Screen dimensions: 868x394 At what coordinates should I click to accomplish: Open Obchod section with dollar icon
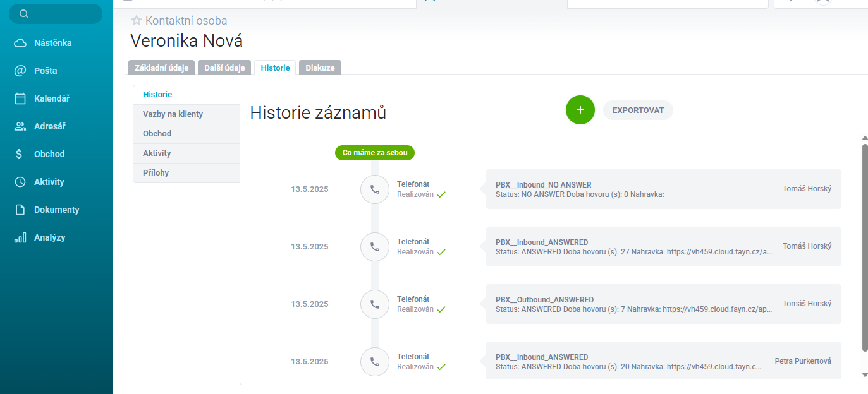pyautogui.click(x=49, y=154)
